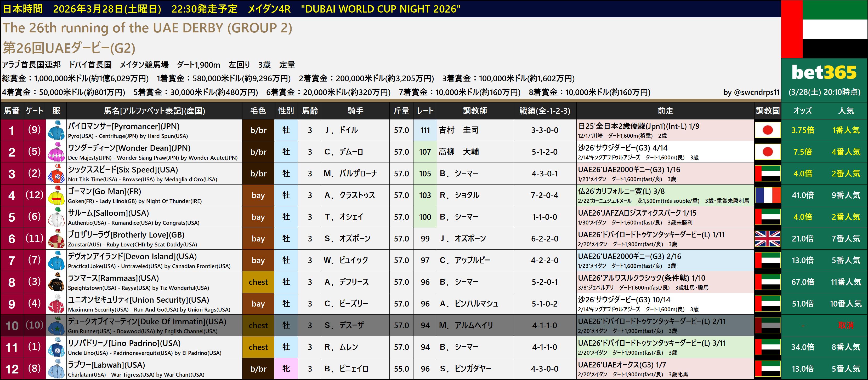Click the 111 rating cell for Pyromancer
This screenshot has height=380, width=868.
[425, 130]
